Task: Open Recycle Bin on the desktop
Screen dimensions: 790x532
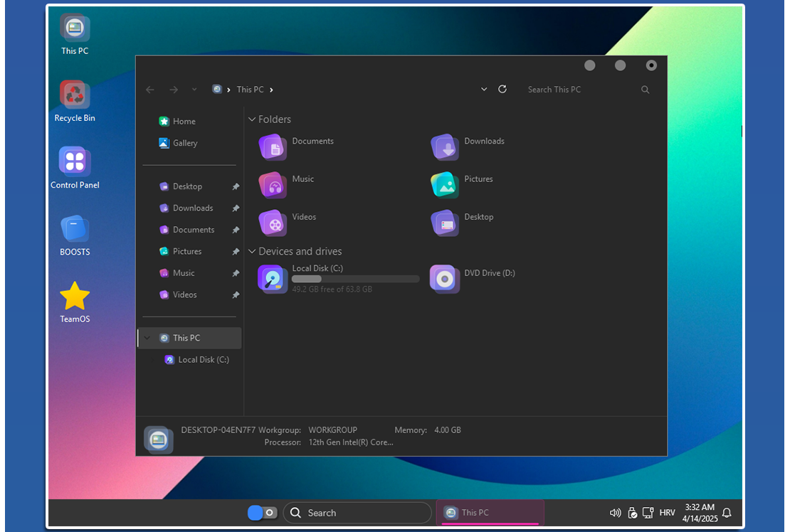Action: click(75, 95)
